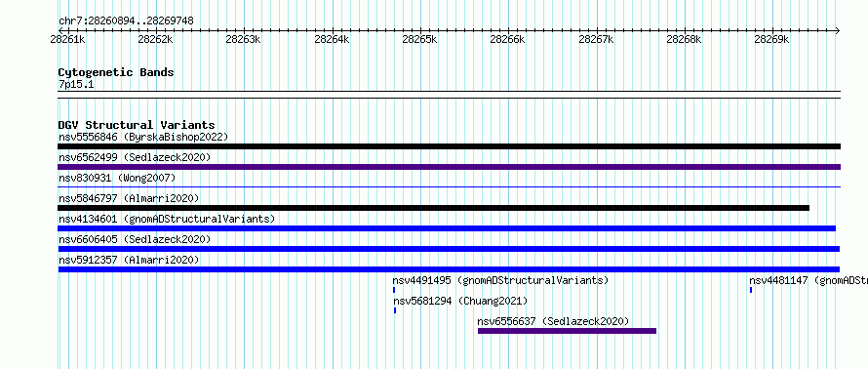This screenshot has height=369, width=868.
Task: Click the 28264k ruler tick label
Action: tap(332, 39)
